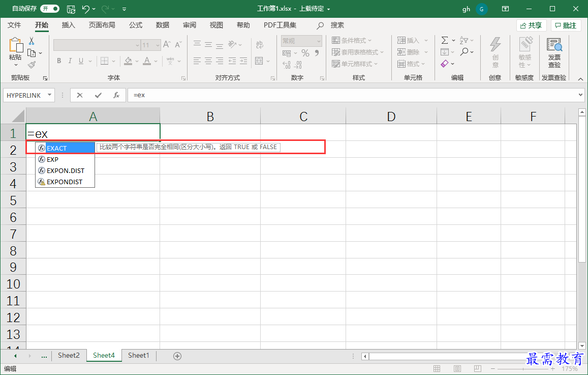Open the font size dropdown

(x=158, y=45)
